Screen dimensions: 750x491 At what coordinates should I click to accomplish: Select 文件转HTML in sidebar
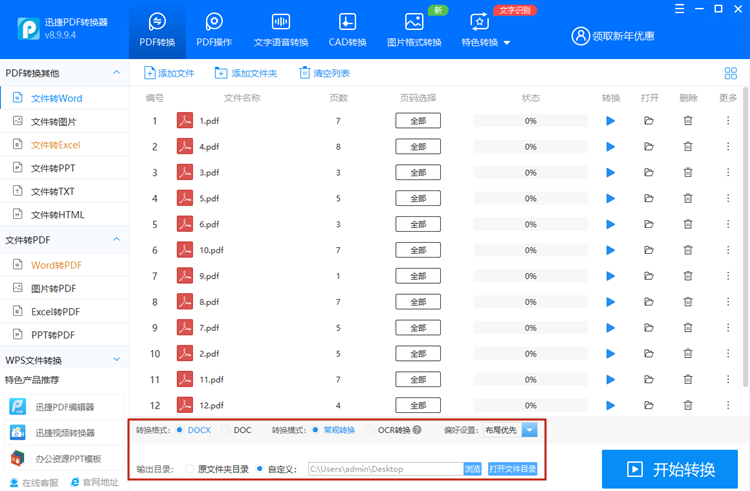click(65, 215)
